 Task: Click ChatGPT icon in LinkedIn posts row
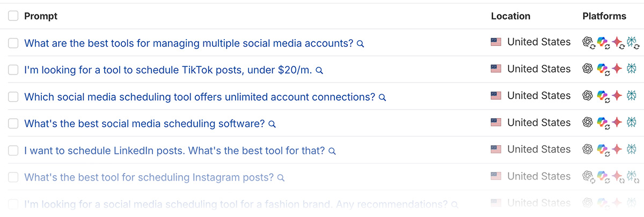[588, 149]
